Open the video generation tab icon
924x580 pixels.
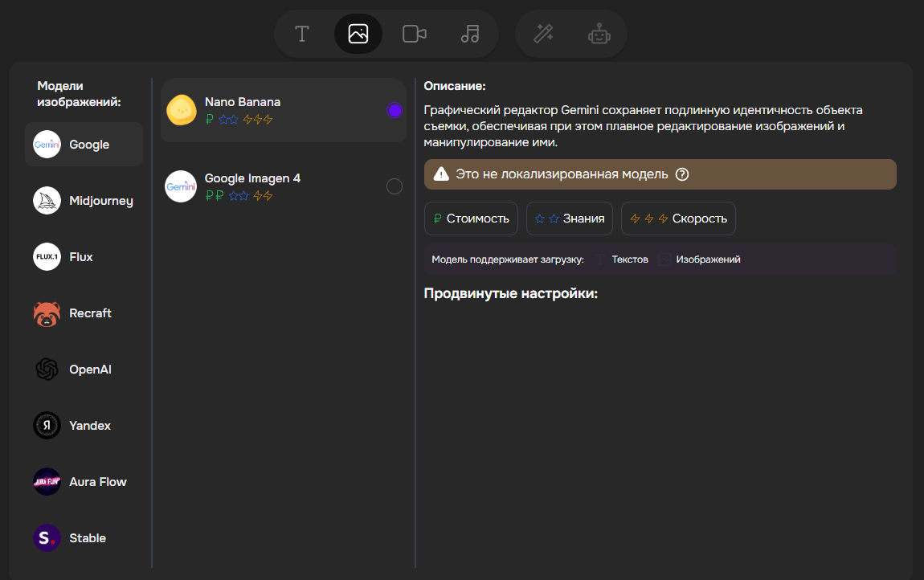click(414, 34)
